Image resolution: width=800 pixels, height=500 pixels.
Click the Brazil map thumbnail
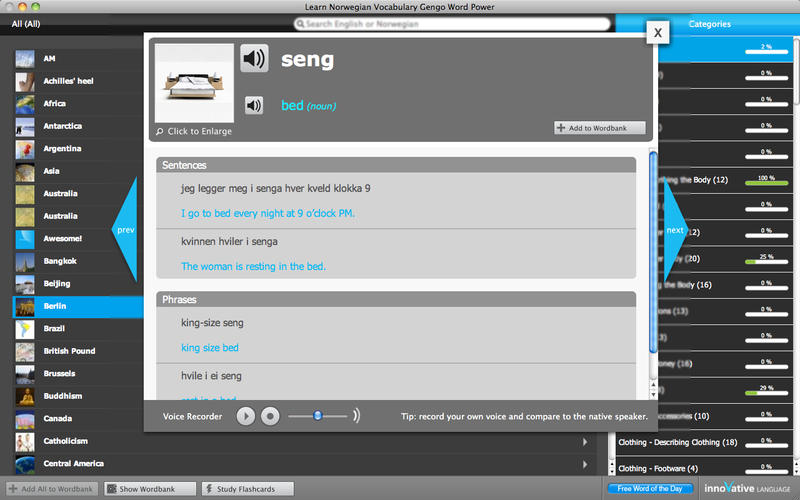click(x=25, y=329)
